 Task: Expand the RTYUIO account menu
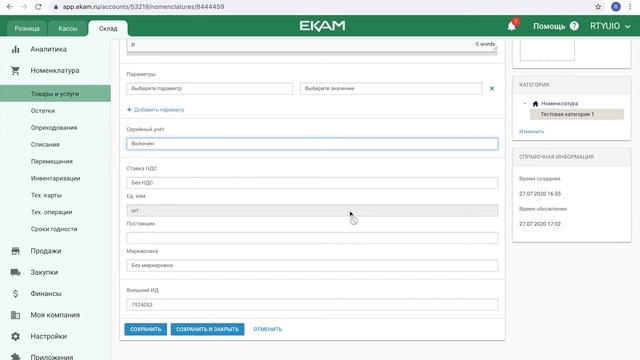pyautogui.click(x=610, y=26)
